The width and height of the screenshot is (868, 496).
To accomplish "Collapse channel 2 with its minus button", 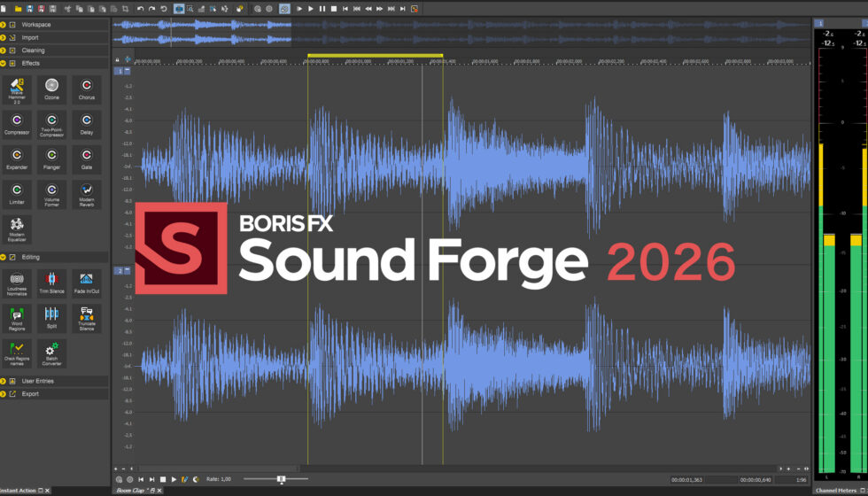I will point(128,271).
